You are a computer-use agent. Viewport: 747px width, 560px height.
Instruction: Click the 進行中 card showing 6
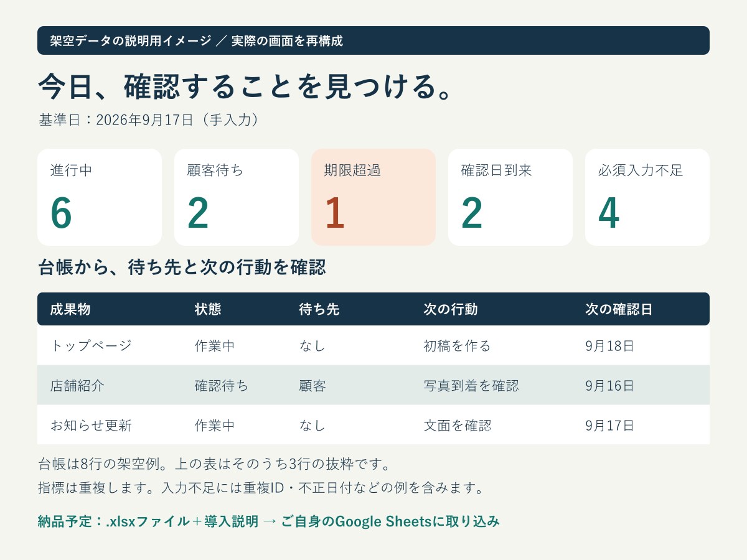(100, 197)
